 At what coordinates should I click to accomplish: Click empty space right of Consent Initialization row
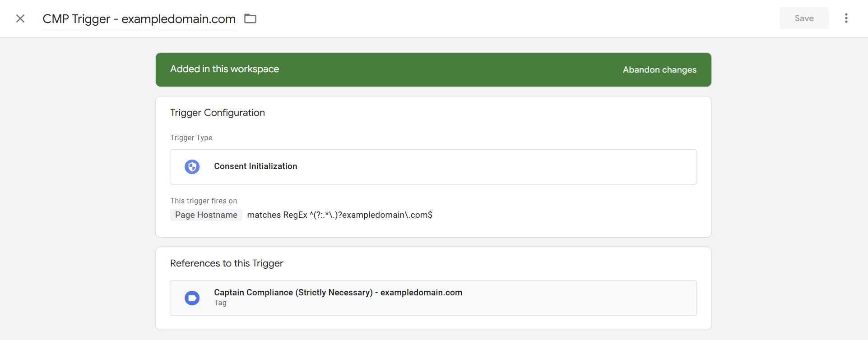(x=497, y=167)
